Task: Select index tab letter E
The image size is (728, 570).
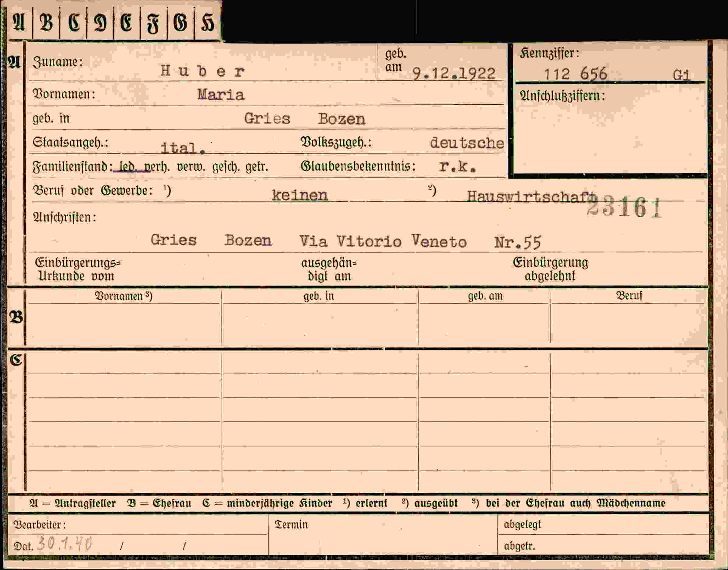Action: pyautogui.click(x=126, y=23)
